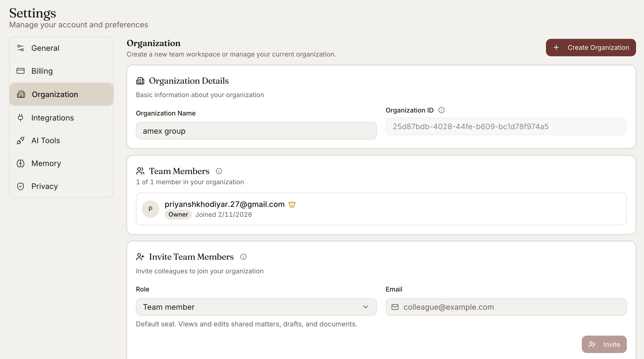Select the Organization sidebar tab
The width and height of the screenshot is (644, 359).
click(61, 94)
